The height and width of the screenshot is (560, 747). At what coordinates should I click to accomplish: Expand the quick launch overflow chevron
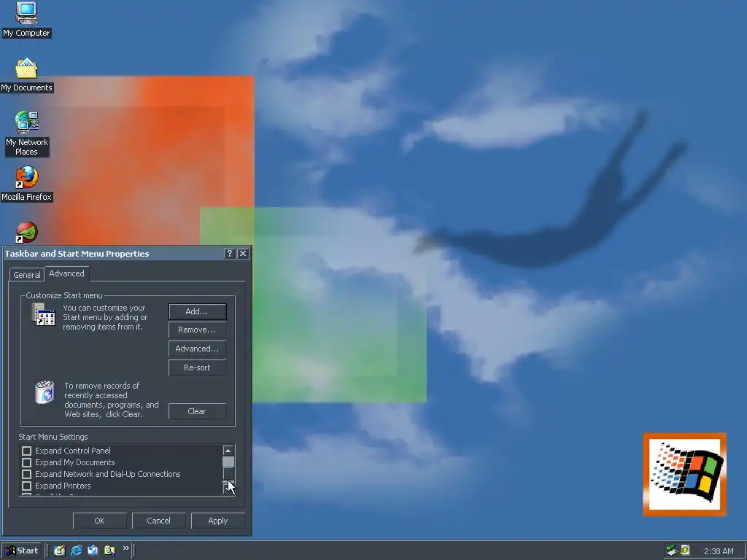125,548
